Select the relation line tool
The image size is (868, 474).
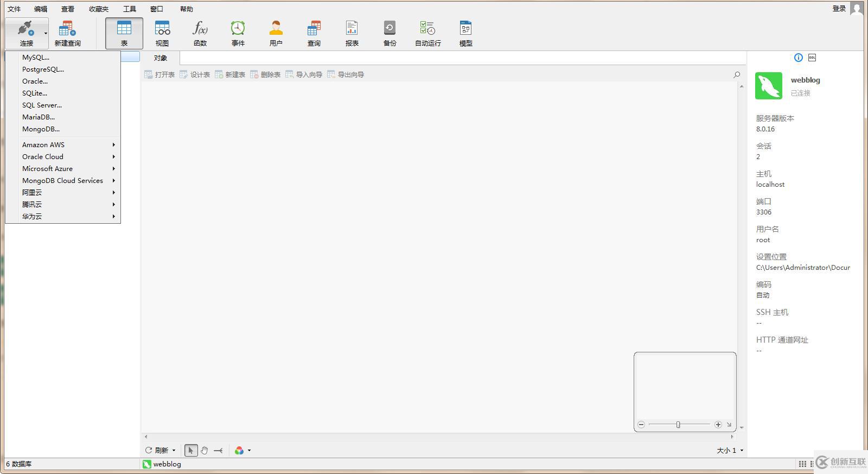(x=218, y=450)
